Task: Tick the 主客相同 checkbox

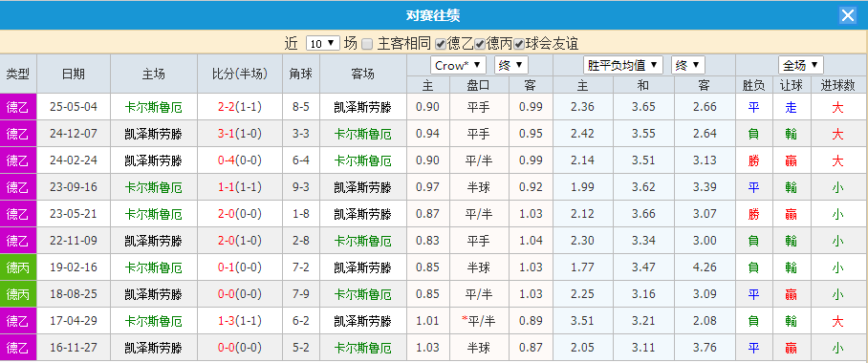Action: point(367,43)
